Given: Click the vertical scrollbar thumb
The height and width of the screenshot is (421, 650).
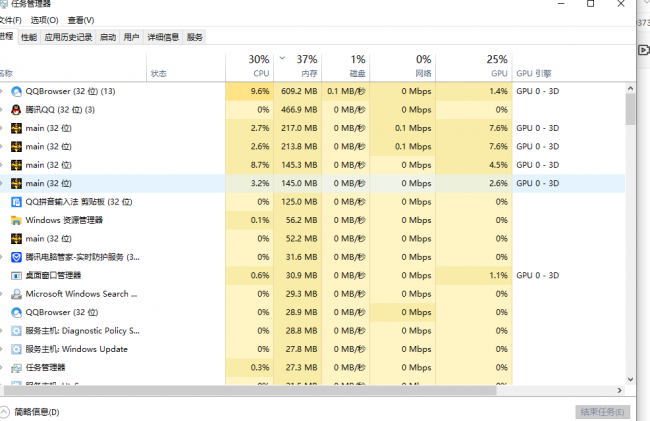Looking at the screenshot, I should (x=631, y=109).
